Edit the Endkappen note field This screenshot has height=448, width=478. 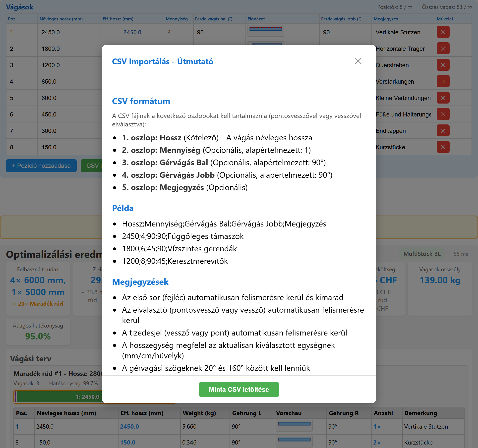pyautogui.click(x=405, y=131)
